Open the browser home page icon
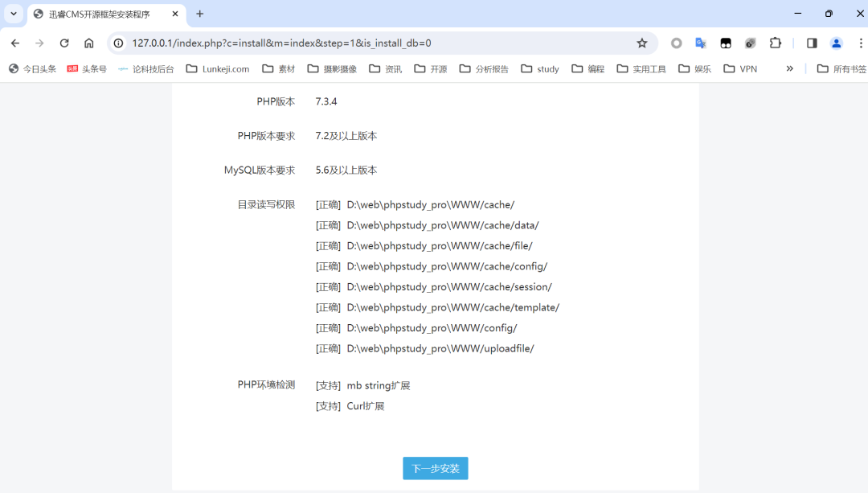The height and width of the screenshot is (493, 868). click(89, 43)
